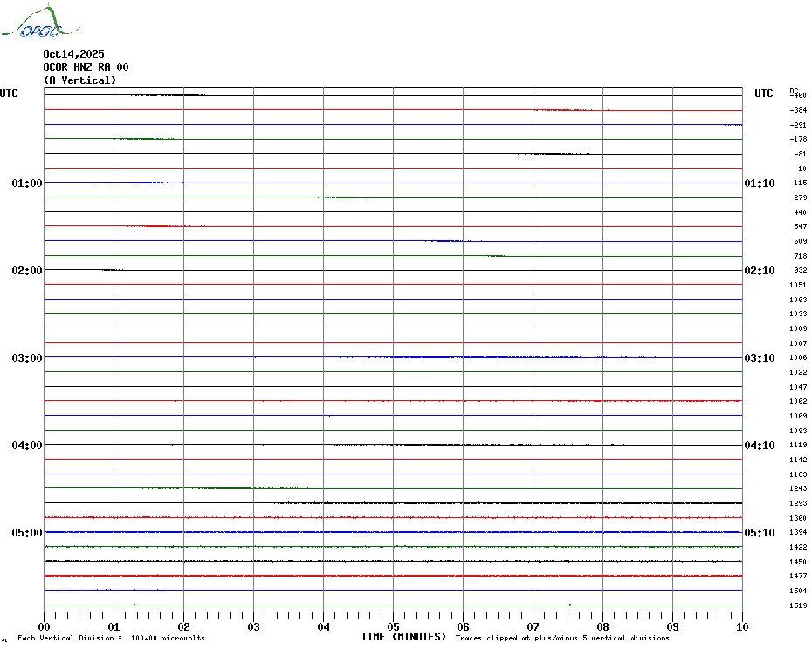Image resolution: width=812 pixels, height=650 pixels.
Task: Click the TIME (MINUTES) axis title
Action: tap(403, 637)
